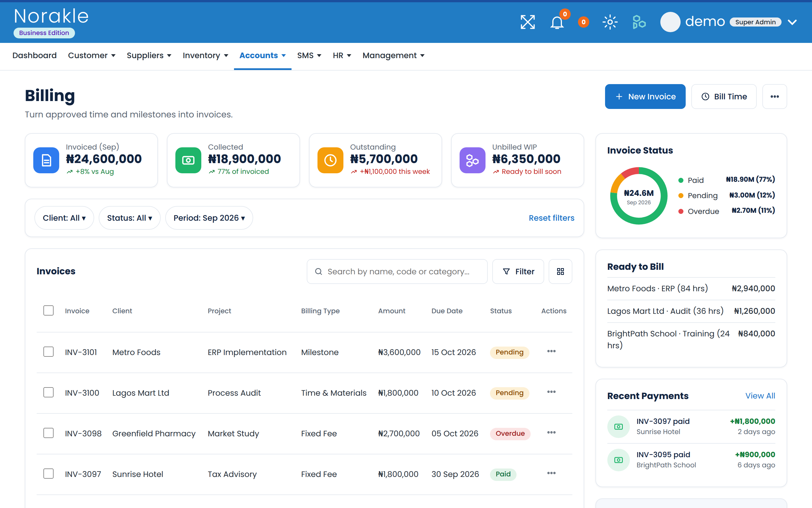Click the green Paid legend dot

tap(681, 180)
